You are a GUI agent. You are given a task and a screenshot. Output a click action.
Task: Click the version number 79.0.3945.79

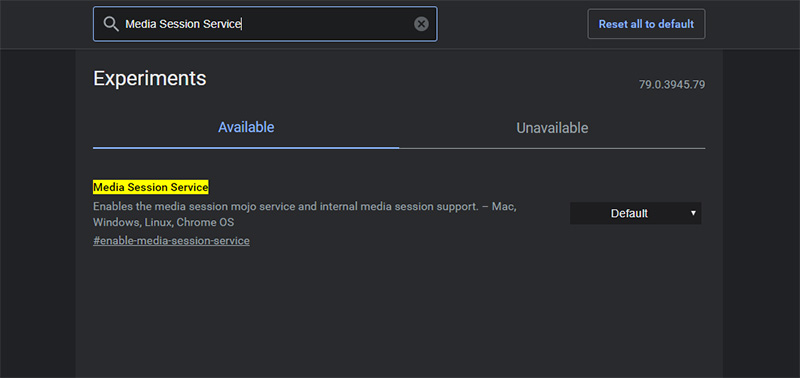pos(671,85)
